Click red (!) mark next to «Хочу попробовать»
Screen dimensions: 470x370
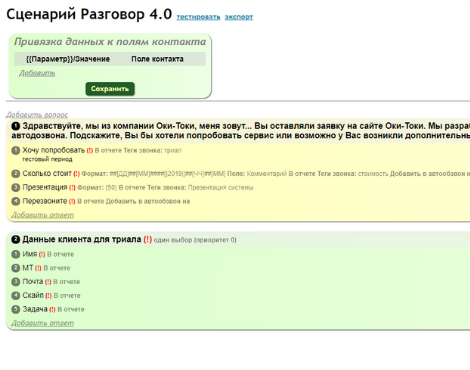coord(90,151)
